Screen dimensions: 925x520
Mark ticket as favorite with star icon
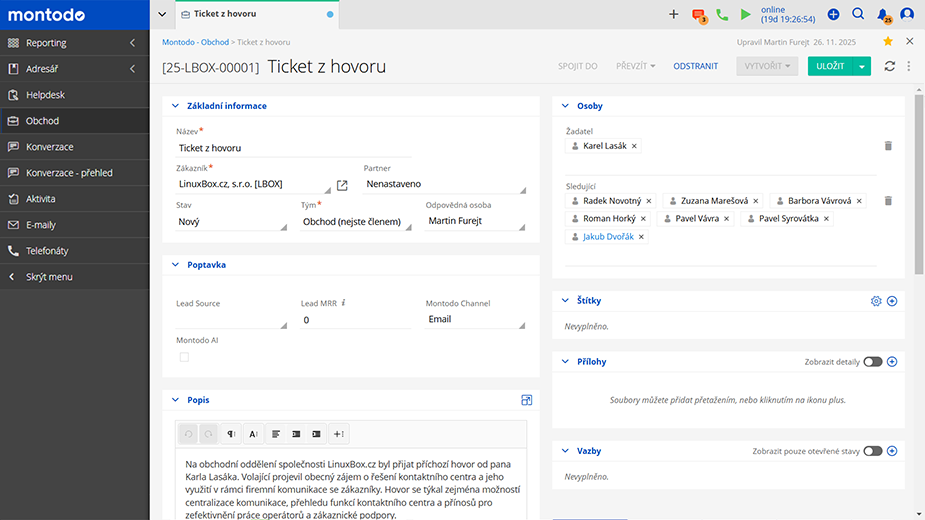(888, 42)
